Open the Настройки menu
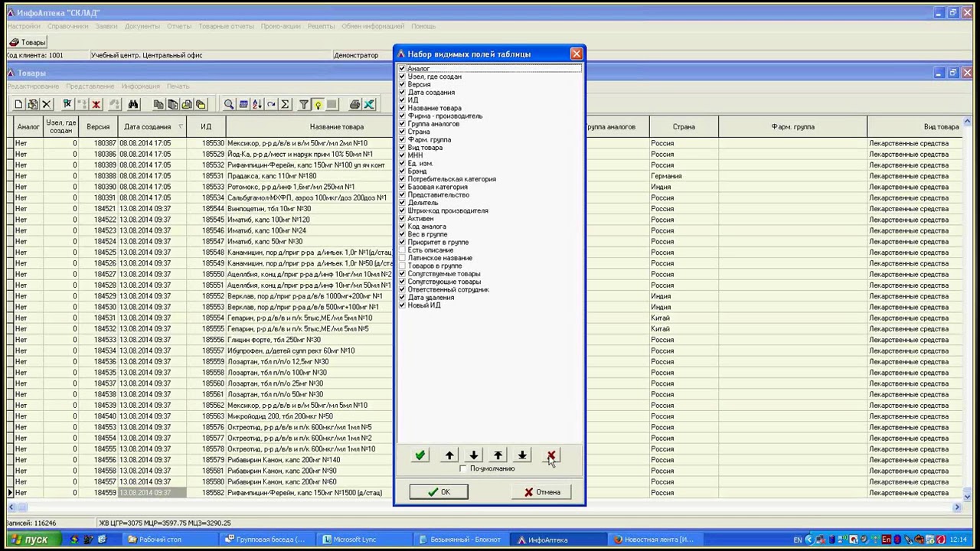The image size is (980, 551). pyautogui.click(x=24, y=26)
